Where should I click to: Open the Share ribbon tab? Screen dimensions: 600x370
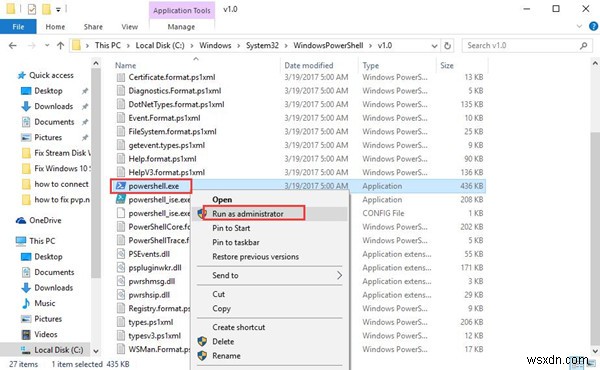tap(93, 27)
